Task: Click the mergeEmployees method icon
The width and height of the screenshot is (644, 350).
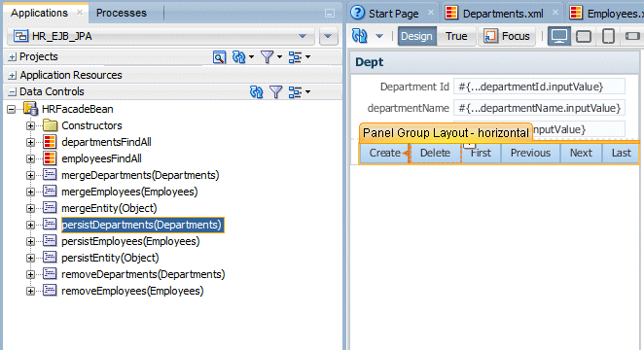Action: pyautogui.click(x=50, y=192)
